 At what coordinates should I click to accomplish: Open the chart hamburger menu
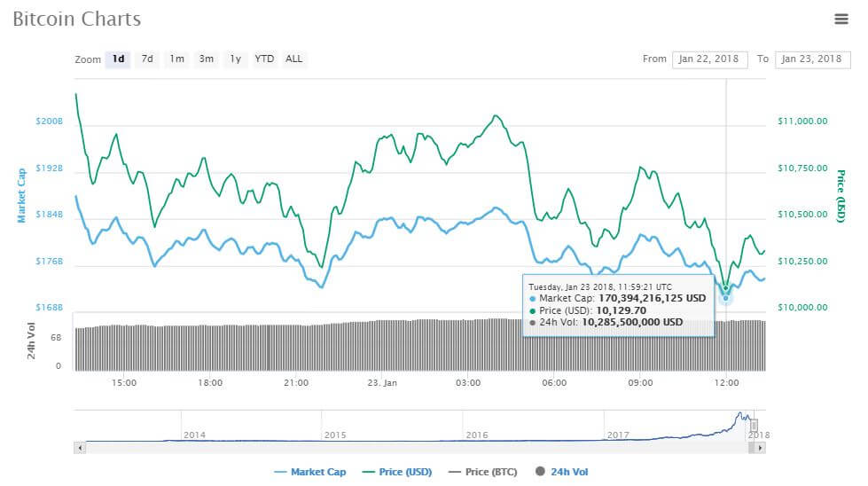tap(841, 20)
